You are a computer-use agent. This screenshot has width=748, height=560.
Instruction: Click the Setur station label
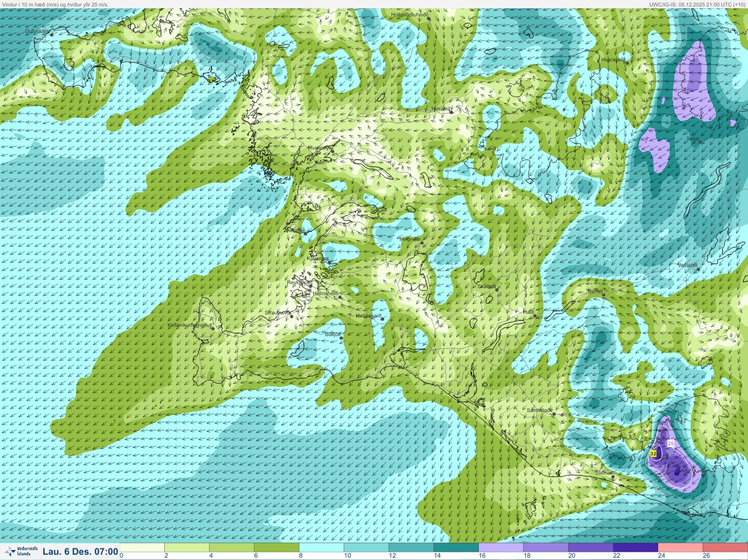point(692,139)
